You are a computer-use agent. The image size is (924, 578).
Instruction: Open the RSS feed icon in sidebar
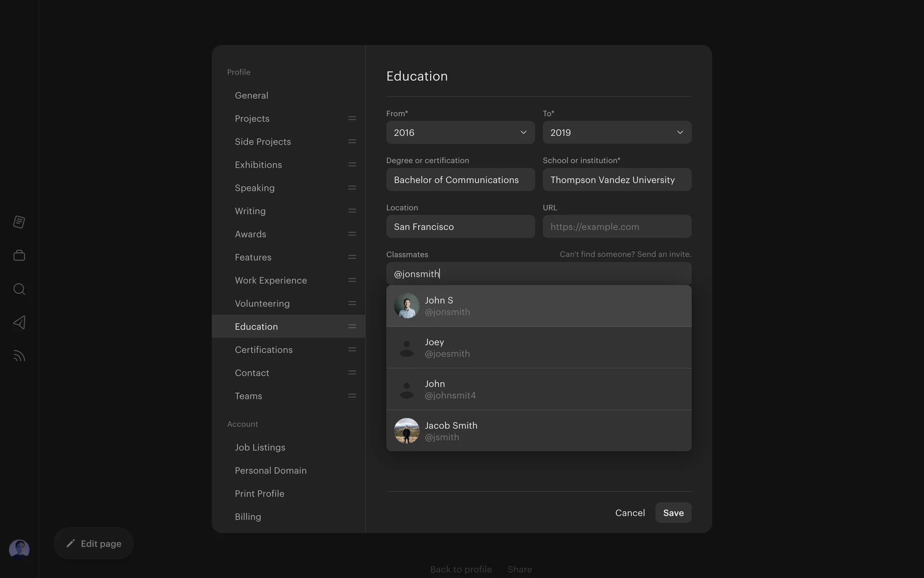point(19,356)
